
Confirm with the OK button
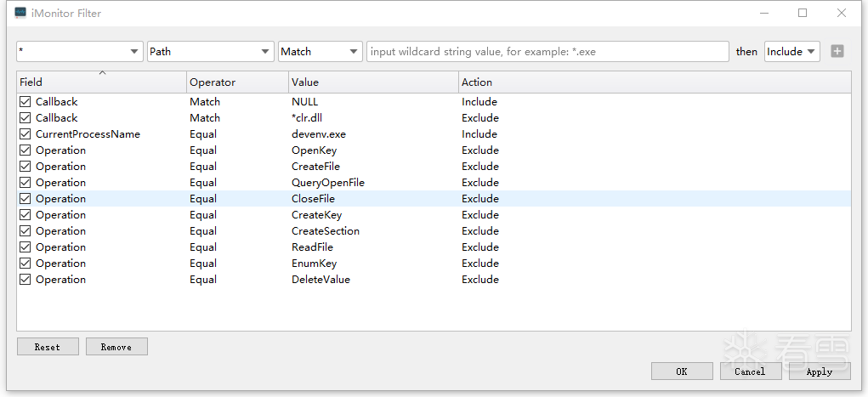click(x=682, y=371)
